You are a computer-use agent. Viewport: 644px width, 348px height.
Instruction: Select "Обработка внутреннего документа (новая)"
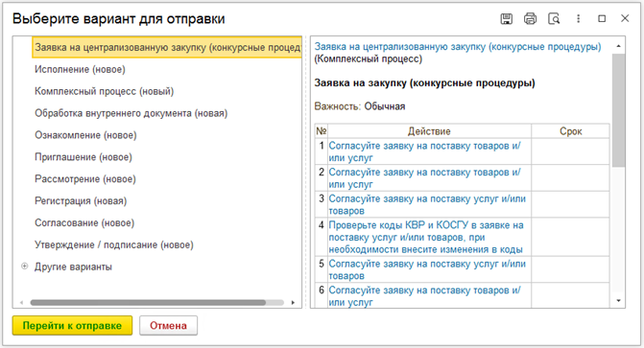131,113
